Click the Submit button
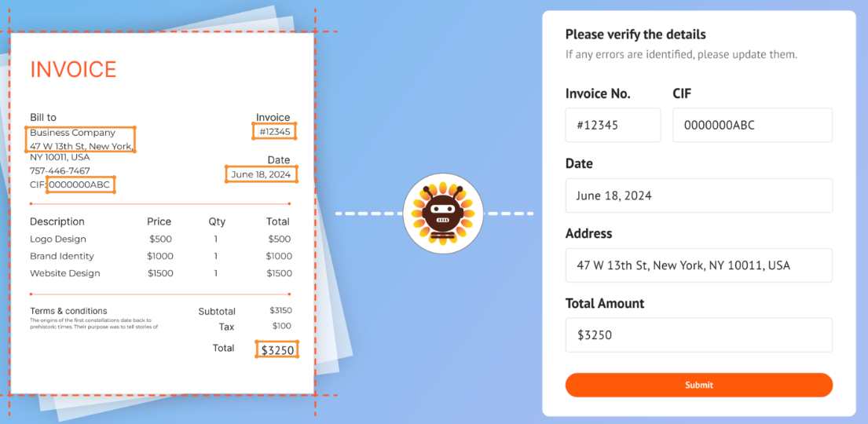868x424 pixels. coord(698,385)
